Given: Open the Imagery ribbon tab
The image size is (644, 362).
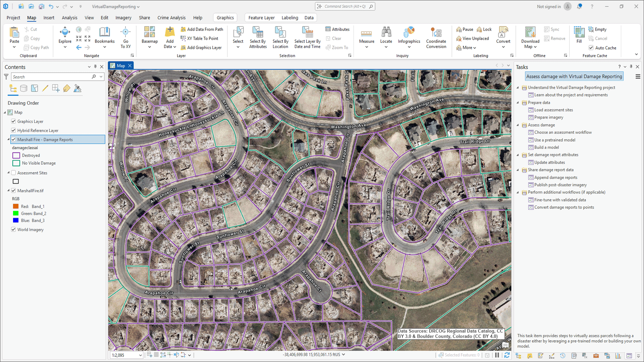Looking at the screenshot, I should 123,18.
